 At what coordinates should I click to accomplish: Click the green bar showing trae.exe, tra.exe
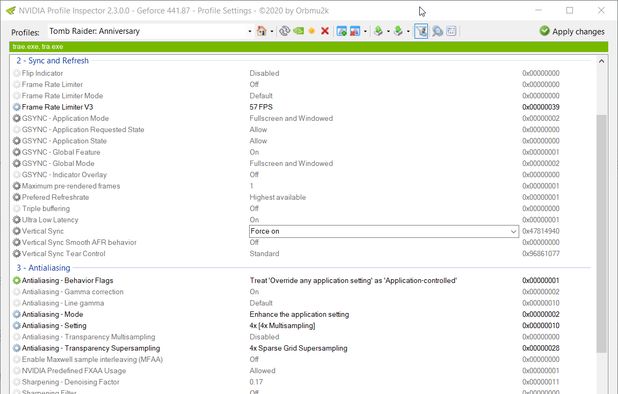pyautogui.click(x=309, y=47)
